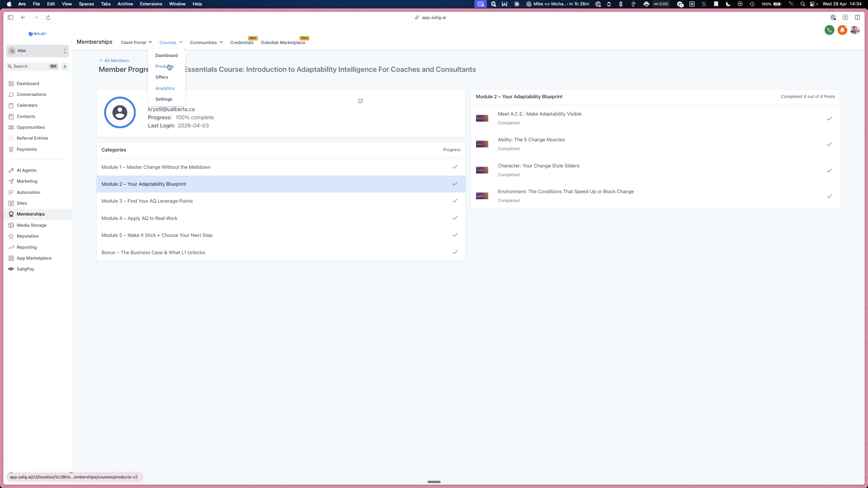The width and height of the screenshot is (868, 488).
Task: Select Module 3 – Find Your AQ Leverage Points
Action: (x=281, y=201)
